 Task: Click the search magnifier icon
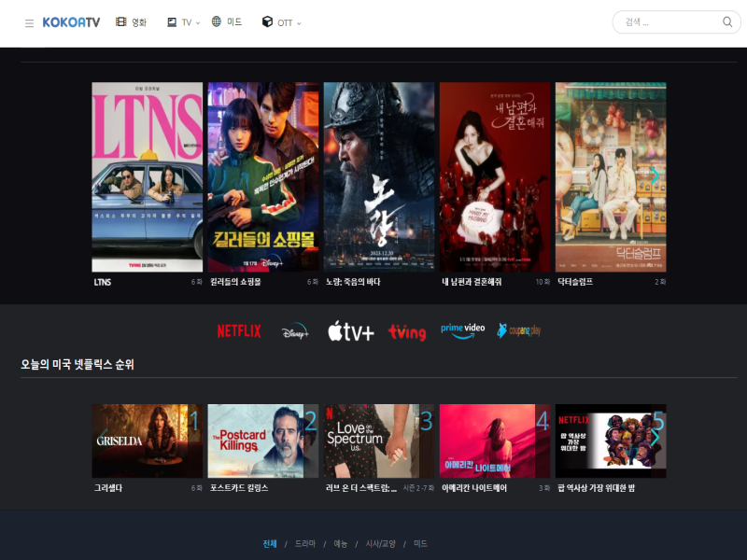[727, 22]
